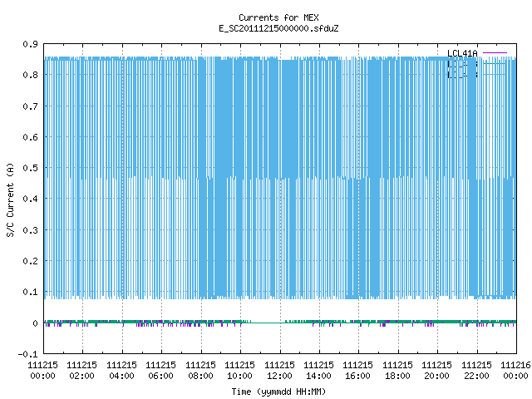The height and width of the screenshot is (399, 532).
Task: Click the green legend line sample
Action: click(495, 63)
